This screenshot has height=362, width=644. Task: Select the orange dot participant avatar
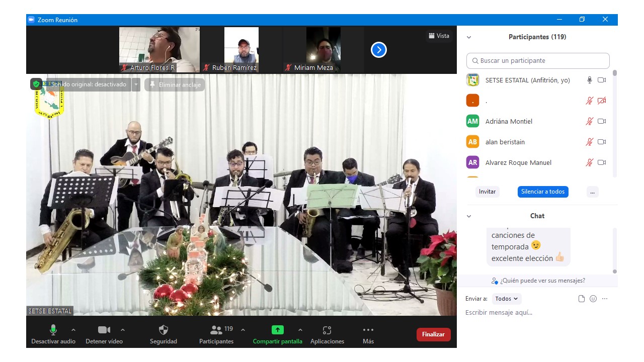coord(472,101)
